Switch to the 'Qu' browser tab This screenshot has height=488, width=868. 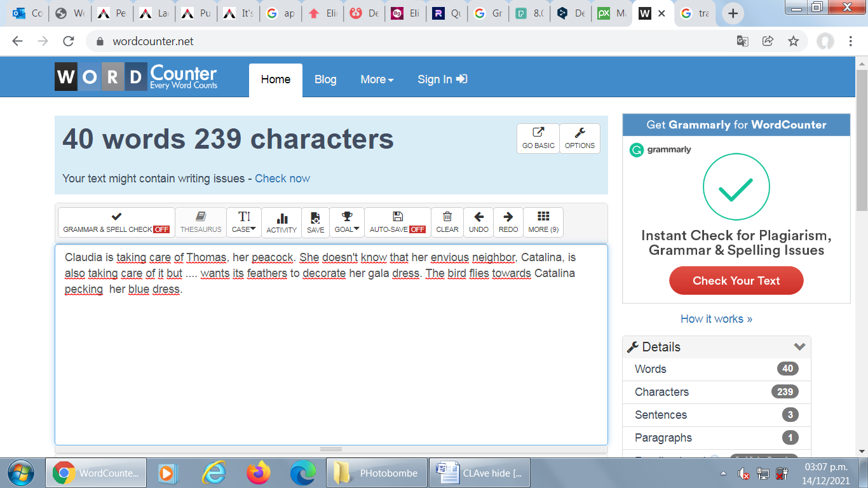point(448,13)
